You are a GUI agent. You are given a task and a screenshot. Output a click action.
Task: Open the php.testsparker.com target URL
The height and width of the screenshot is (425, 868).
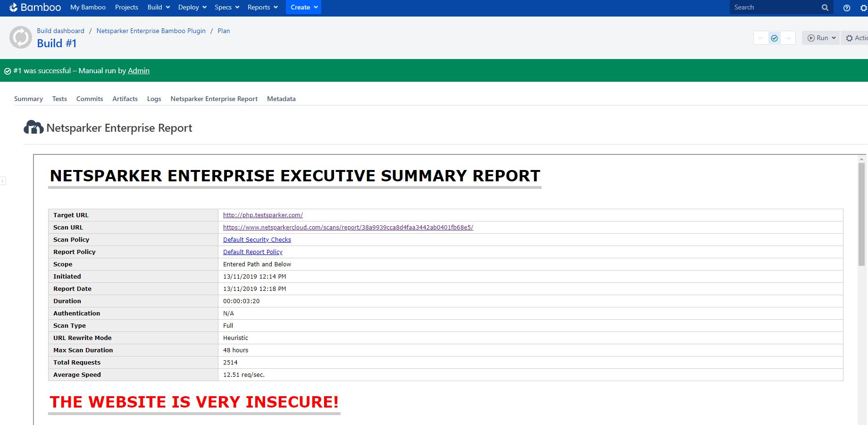pos(263,215)
